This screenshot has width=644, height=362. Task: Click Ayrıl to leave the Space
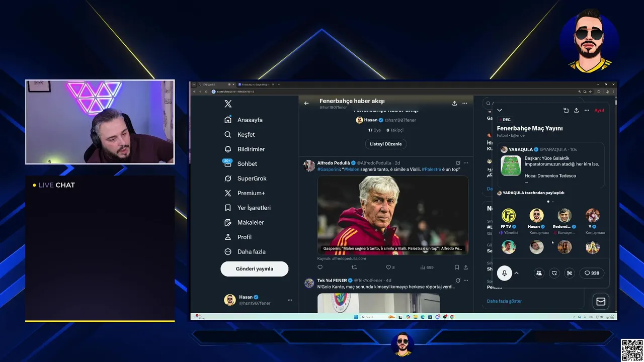coord(599,110)
